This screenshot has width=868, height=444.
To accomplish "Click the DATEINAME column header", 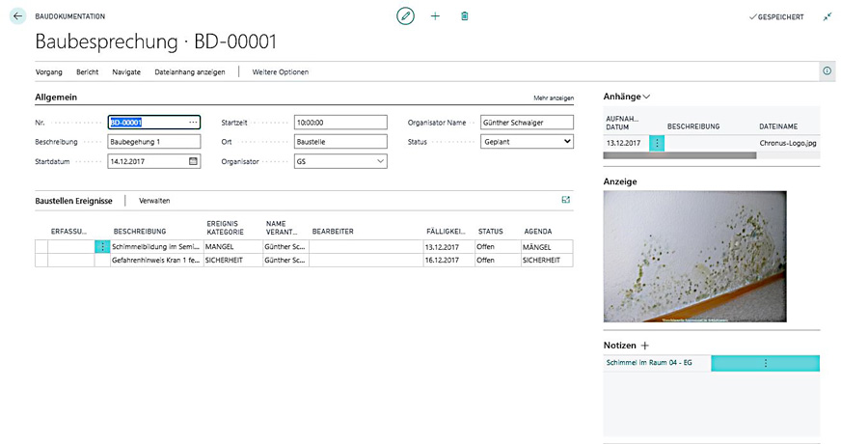I will (778, 126).
